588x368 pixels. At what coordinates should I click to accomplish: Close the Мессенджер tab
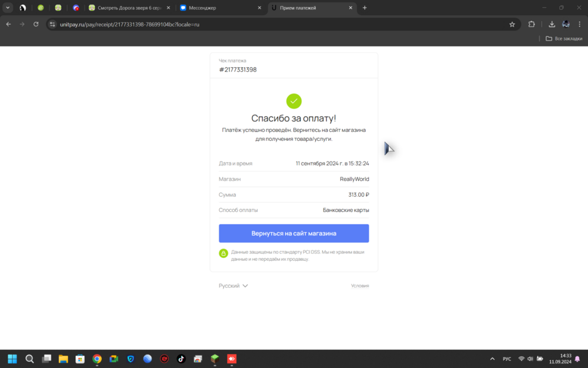click(259, 8)
